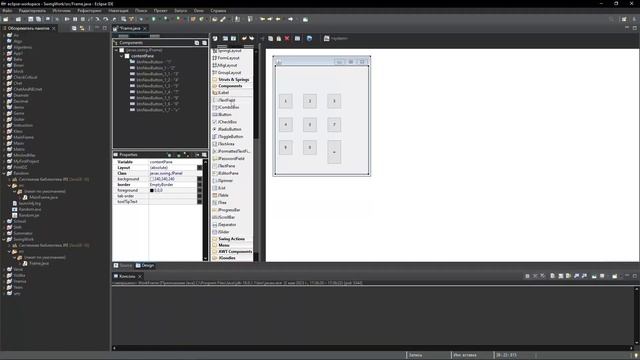The height and width of the screenshot is (360, 640).
Task: Collapse the SwingWork project
Action: coord(4,239)
